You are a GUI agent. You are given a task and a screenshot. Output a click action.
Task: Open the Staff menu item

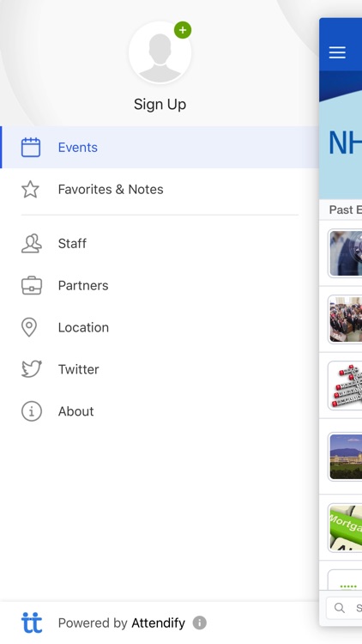coord(160,243)
